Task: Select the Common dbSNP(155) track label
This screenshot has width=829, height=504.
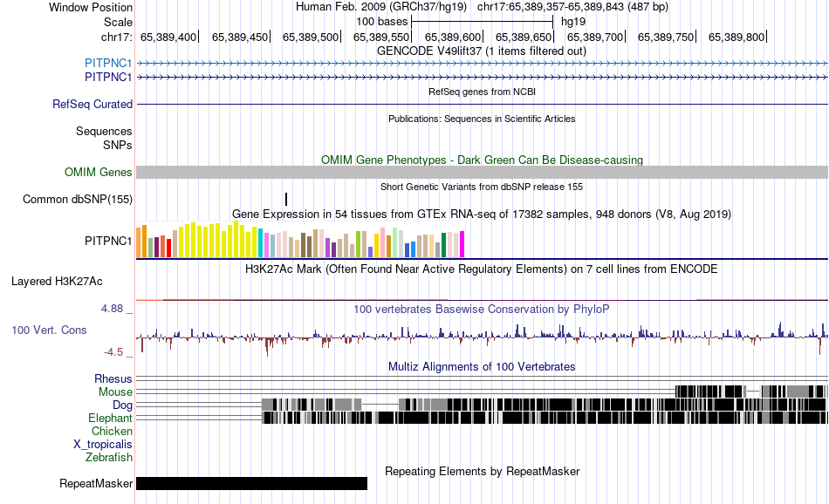Action: pyautogui.click(x=78, y=199)
